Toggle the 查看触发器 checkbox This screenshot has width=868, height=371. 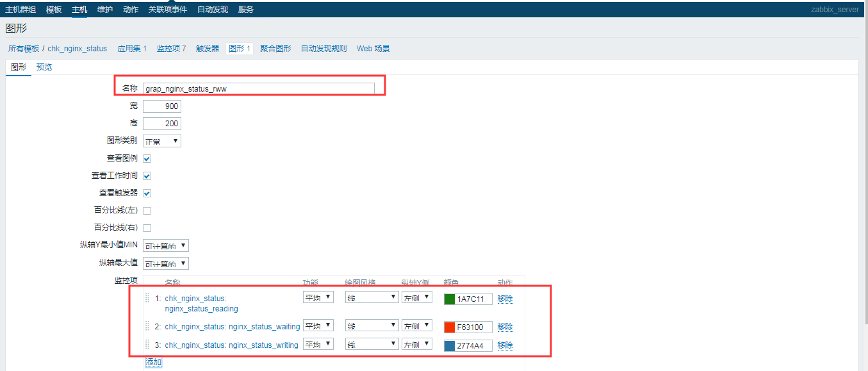[x=147, y=193]
